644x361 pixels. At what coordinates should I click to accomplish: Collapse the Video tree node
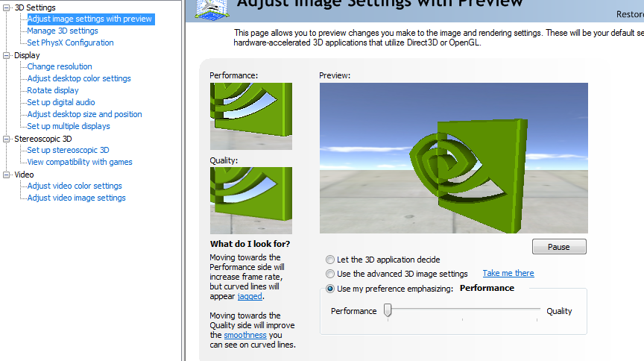(7, 175)
